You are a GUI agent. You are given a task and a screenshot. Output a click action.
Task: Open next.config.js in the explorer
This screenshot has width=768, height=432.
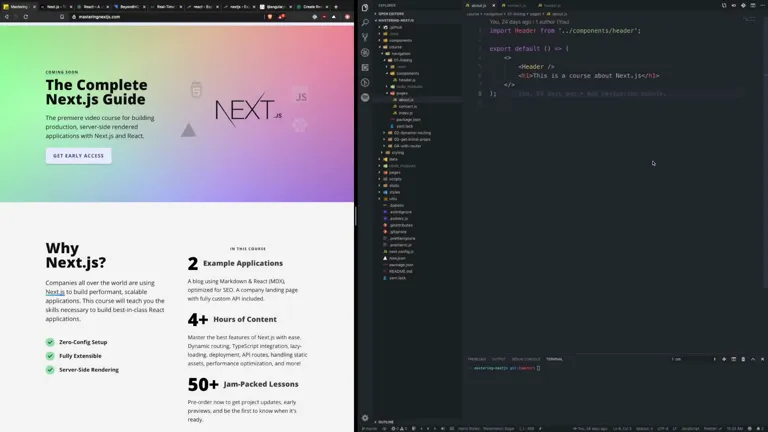click(x=401, y=251)
